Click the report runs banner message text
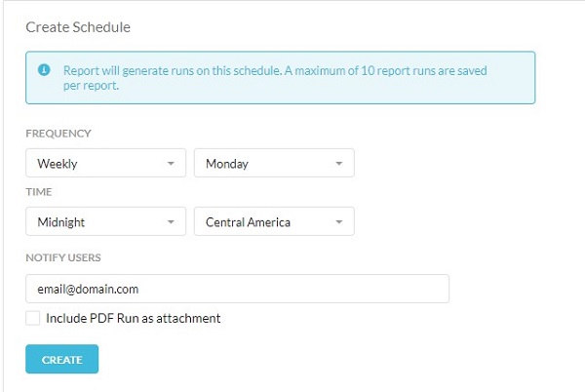 [x=275, y=78]
